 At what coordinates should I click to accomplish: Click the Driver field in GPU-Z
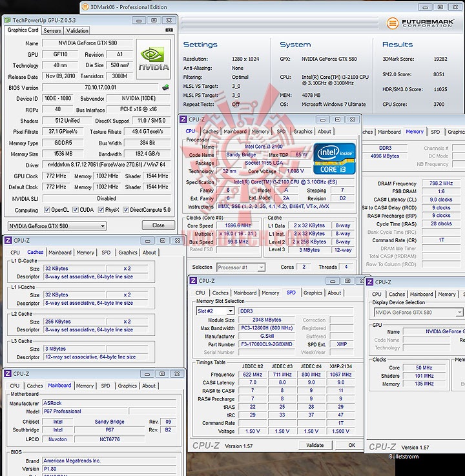106,165
